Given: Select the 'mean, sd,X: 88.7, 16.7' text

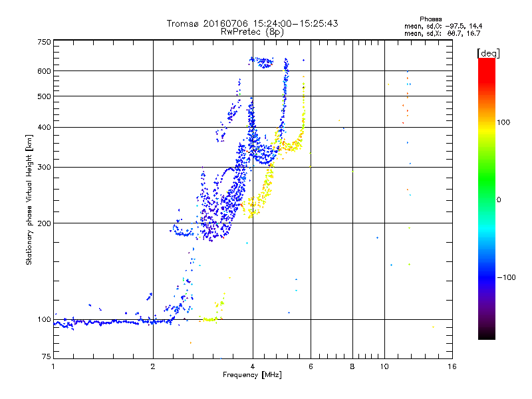Looking at the screenshot, I should tap(442, 33).
